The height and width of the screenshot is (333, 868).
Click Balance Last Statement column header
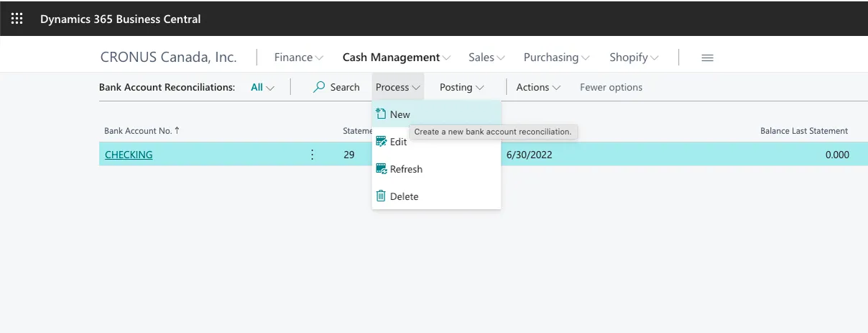[x=804, y=131]
